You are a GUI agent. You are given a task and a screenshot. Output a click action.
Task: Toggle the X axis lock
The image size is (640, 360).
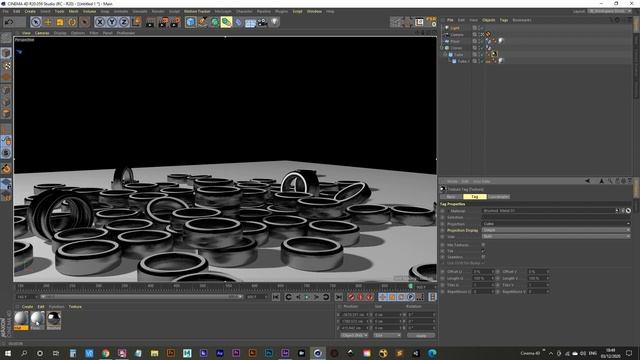point(100,22)
